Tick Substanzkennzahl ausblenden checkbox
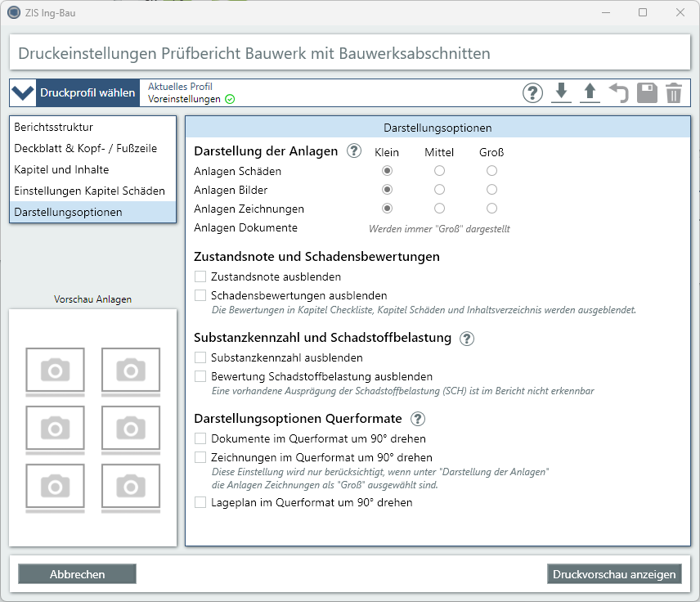The image size is (700, 602). pos(200,357)
